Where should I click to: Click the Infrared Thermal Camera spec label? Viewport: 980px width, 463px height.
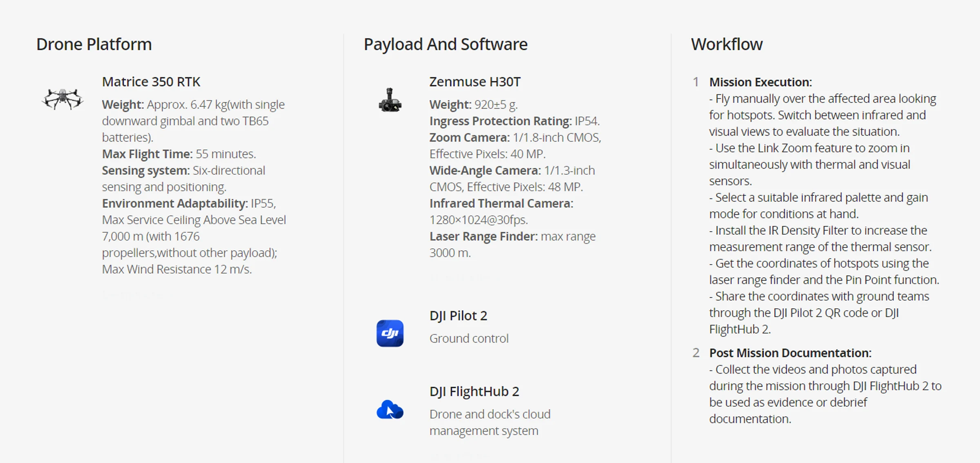pyautogui.click(x=501, y=203)
